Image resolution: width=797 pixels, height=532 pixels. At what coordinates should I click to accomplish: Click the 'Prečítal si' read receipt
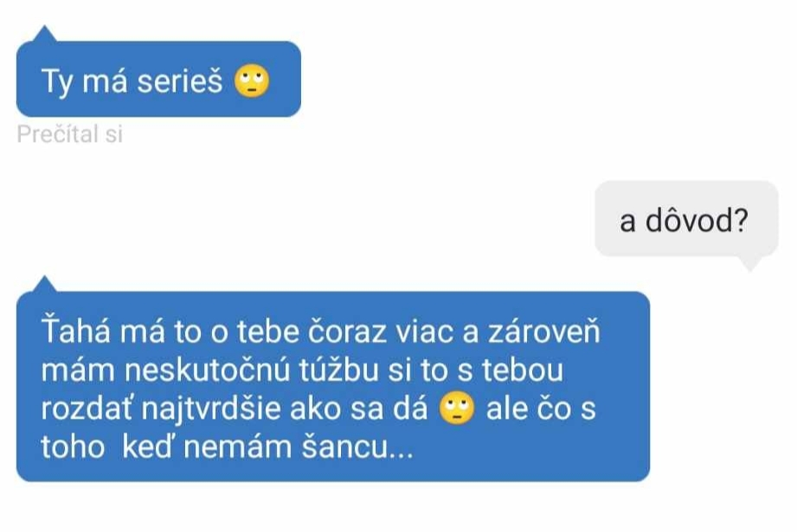69,134
